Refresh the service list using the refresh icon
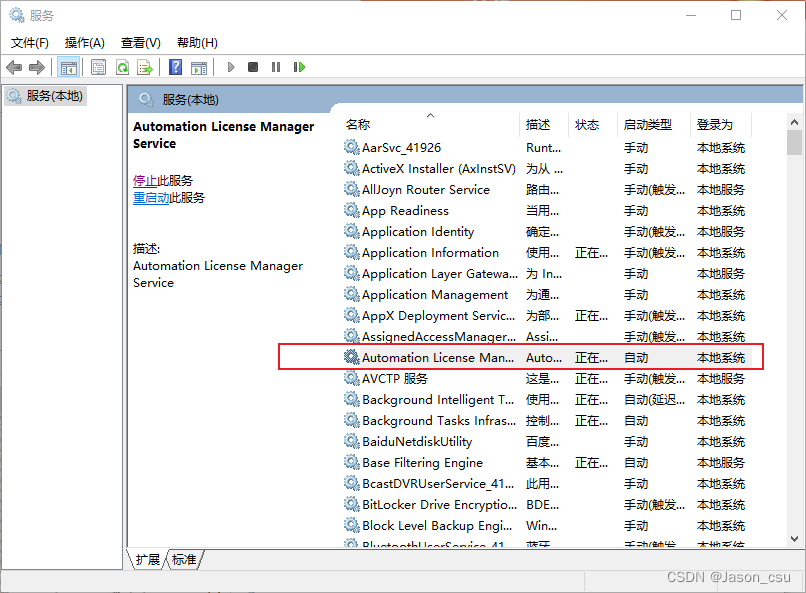806x593 pixels. 123,67
